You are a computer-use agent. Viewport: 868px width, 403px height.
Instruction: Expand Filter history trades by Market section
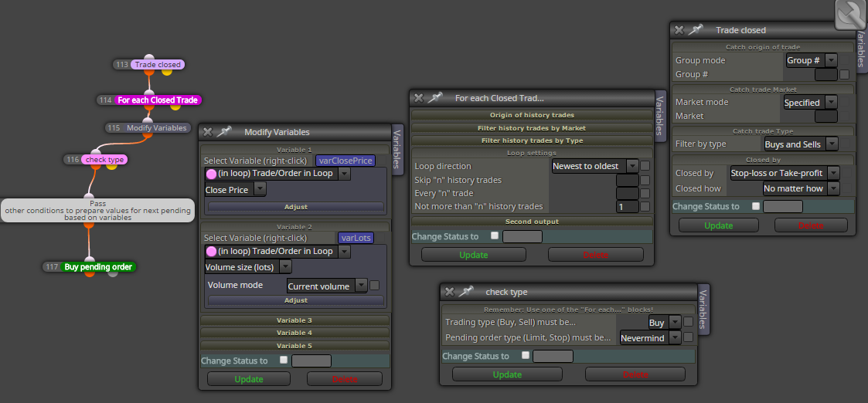pyautogui.click(x=532, y=127)
